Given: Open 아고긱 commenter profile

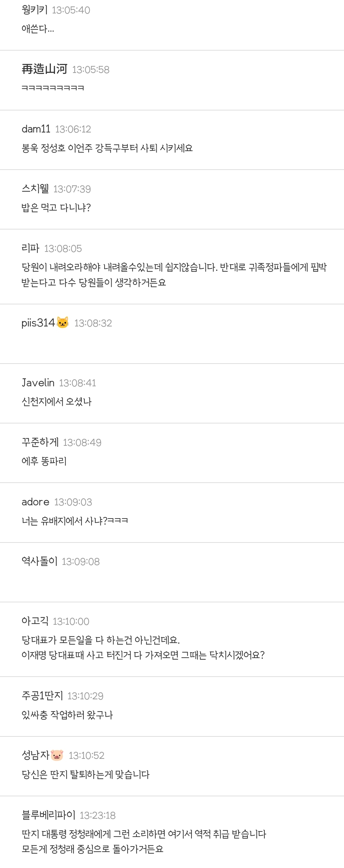Looking at the screenshot, I should pyautogui.click(x=35, y=621).
